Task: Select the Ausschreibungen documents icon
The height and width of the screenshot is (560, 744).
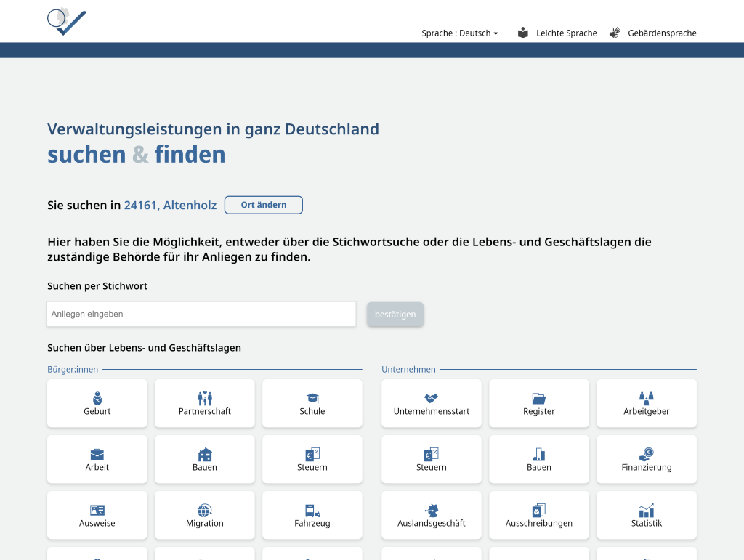Action: point(539,510)
